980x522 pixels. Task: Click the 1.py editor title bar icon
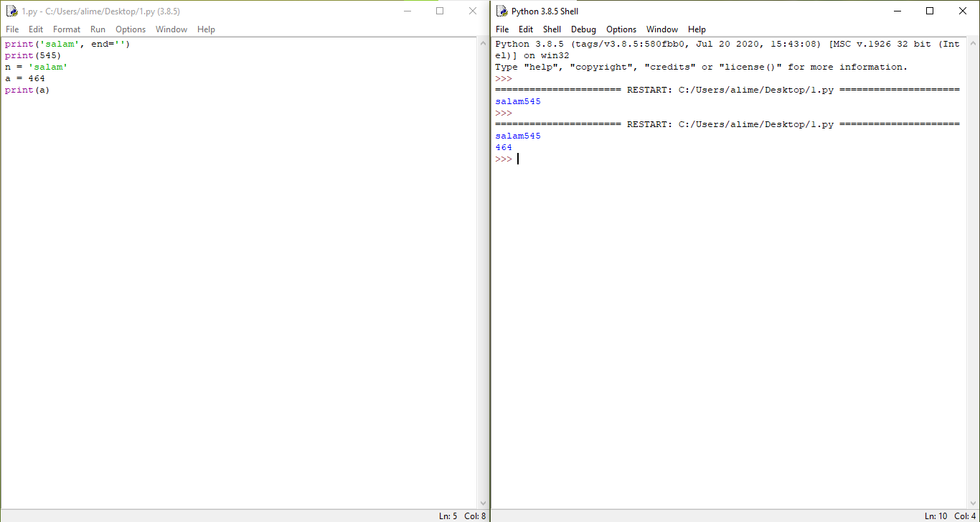pos(11,11)
